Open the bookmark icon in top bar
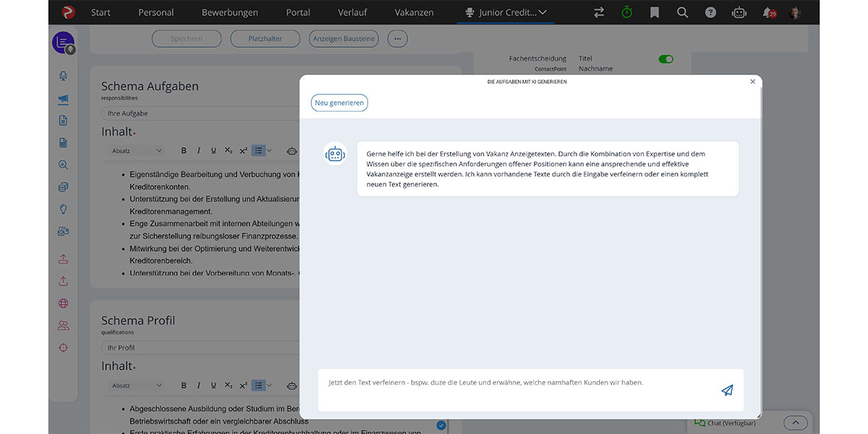 (x=654, y=12)
